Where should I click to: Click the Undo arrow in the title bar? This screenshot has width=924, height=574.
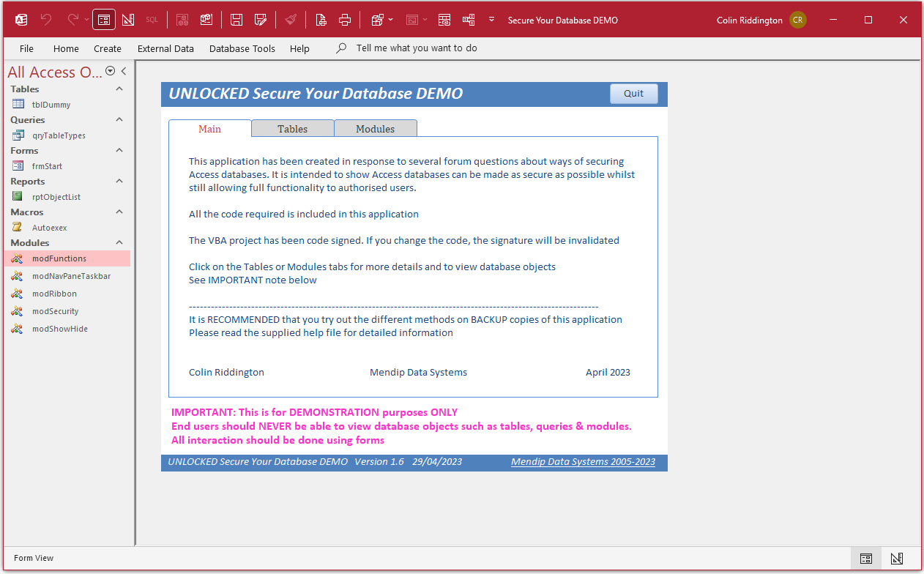pyautogui.click(x=46, y=20)
